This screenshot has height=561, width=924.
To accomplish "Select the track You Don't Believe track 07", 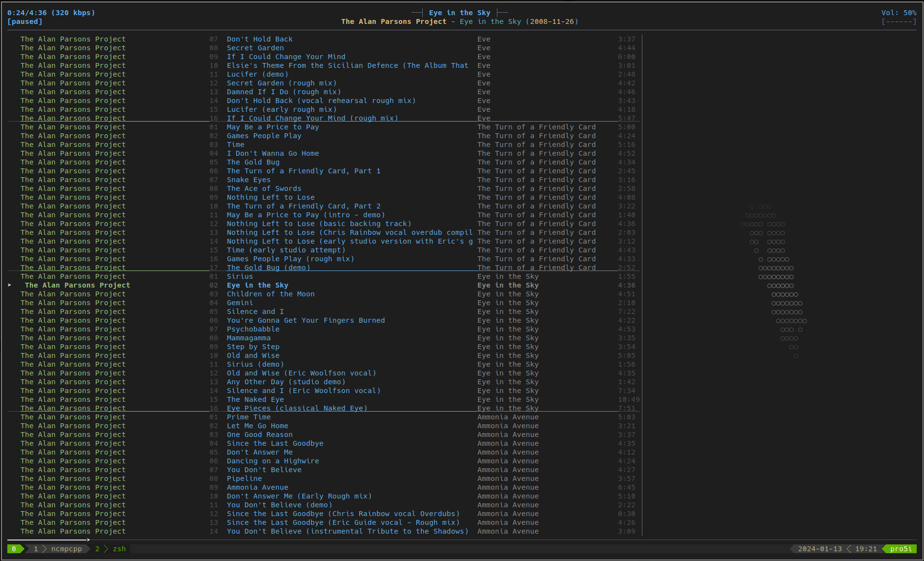I will (x=264, y=470).
